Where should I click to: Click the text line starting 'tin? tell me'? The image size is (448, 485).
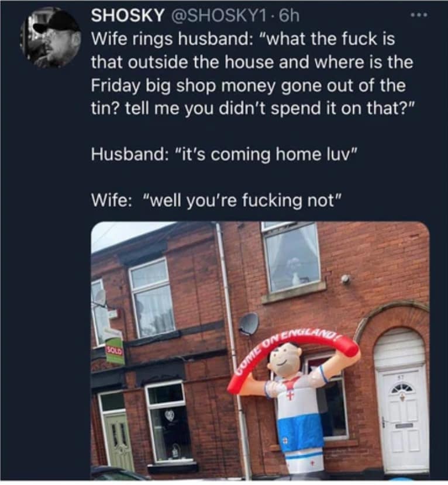pyautogui.click(x=252, y=109)
